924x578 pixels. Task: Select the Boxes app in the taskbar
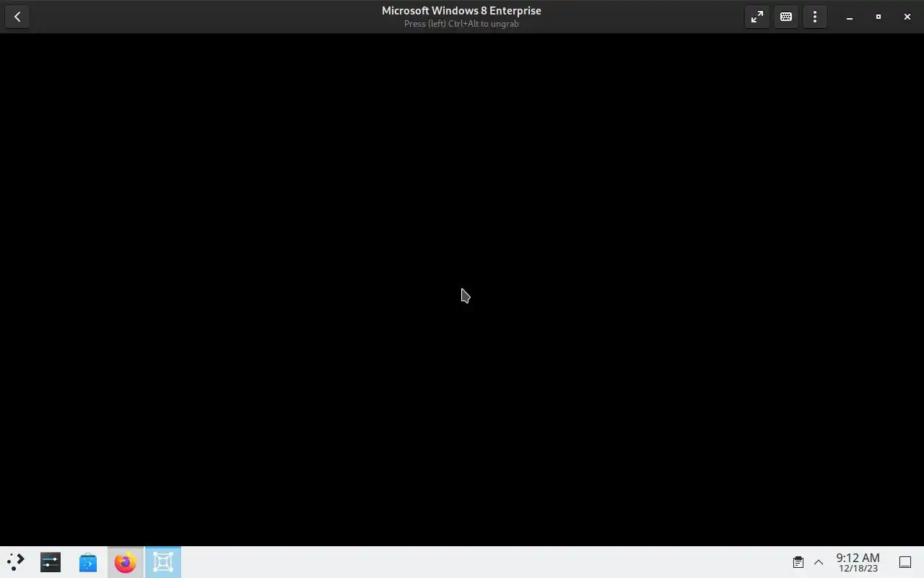point(163,562)
